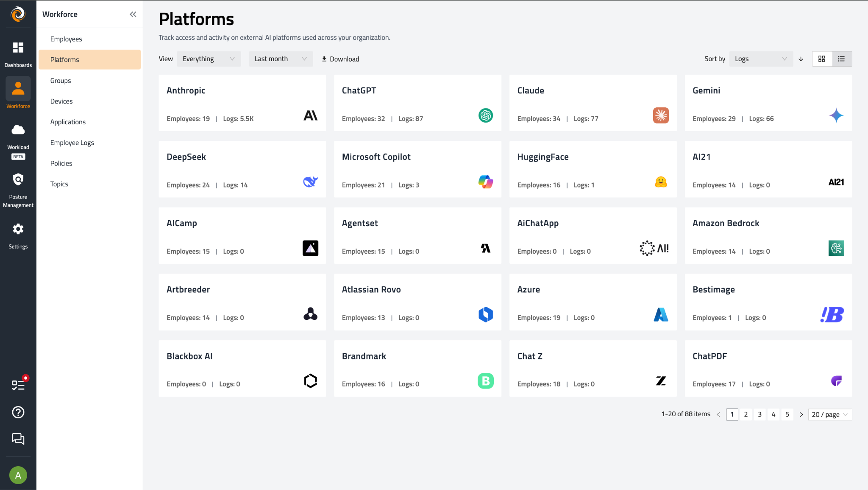Open the Employee Logs menu item
Viewport: 868px width, 490px height.
click(x=89, y=143)
